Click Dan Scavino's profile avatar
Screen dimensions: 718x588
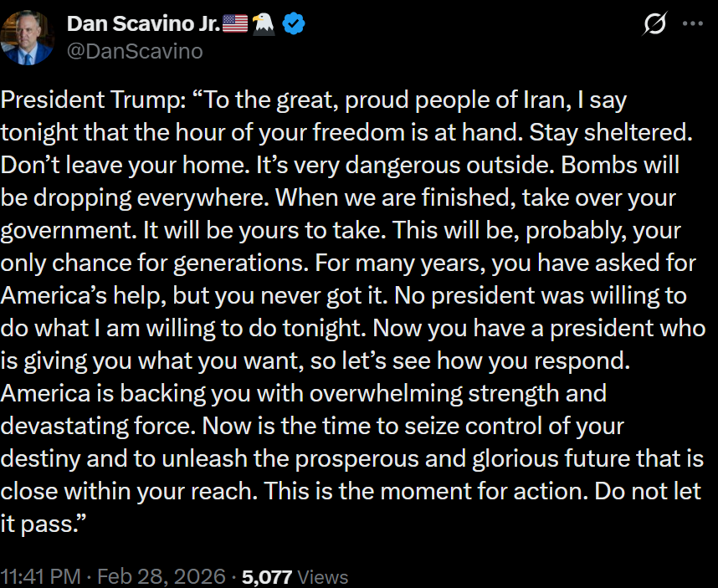pos(27,36)
